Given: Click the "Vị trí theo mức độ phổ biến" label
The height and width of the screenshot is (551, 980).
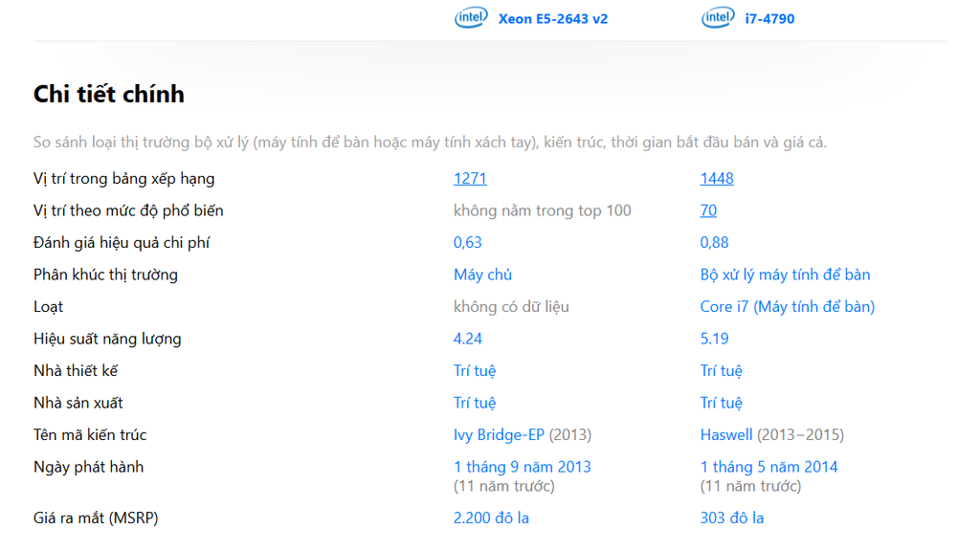Looking at the screenshot, I should [x=128, y=210].
